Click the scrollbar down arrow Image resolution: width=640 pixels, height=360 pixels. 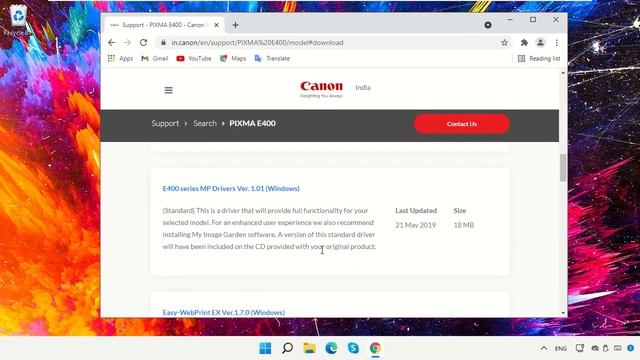pos(563,313)
